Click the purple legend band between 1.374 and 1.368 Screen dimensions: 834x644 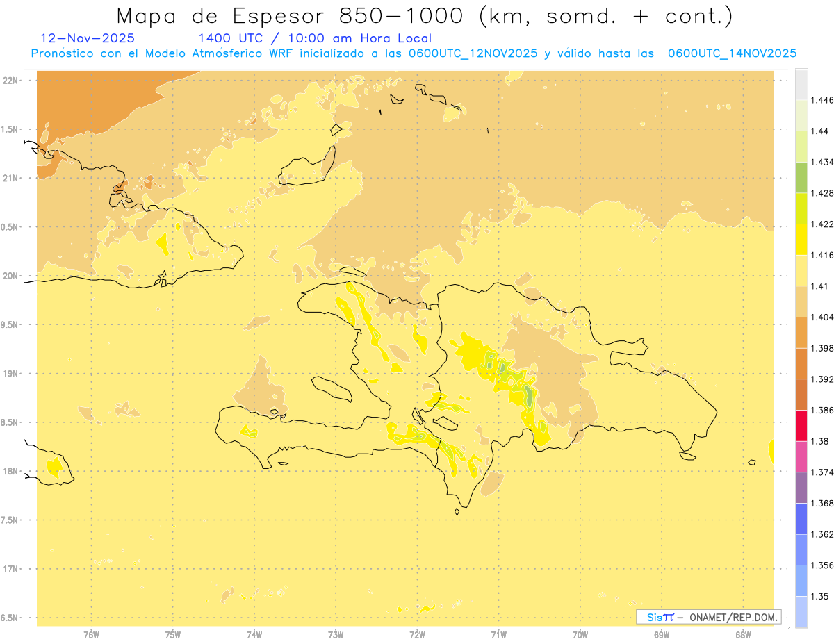[x=801, y=488]
